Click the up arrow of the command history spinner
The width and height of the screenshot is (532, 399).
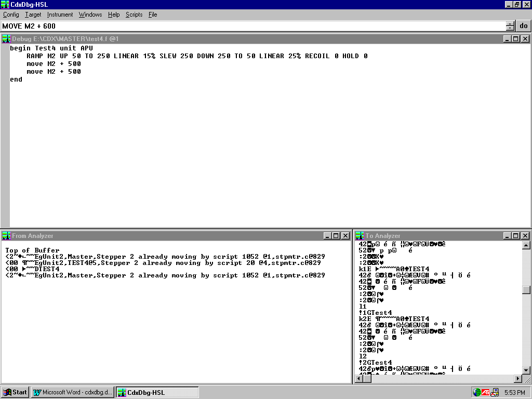pos(510,23)
